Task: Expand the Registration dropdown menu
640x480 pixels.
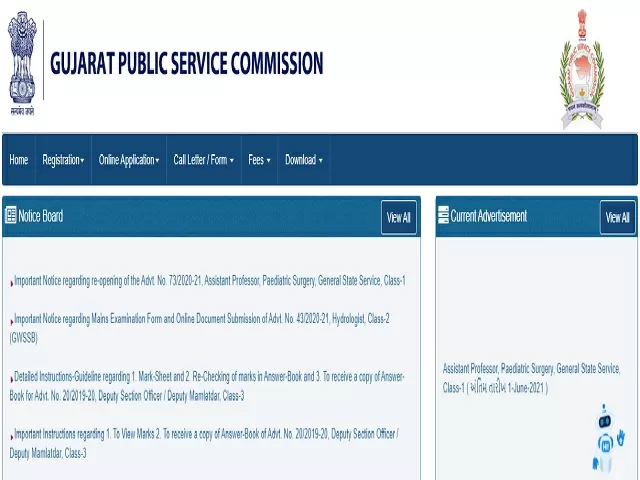Action: 63,160
